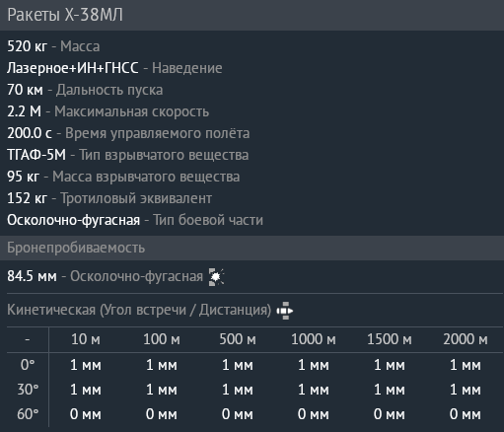Click the '1500 м' column header
This screenshot has width=504, height=432.
point(390,339)
